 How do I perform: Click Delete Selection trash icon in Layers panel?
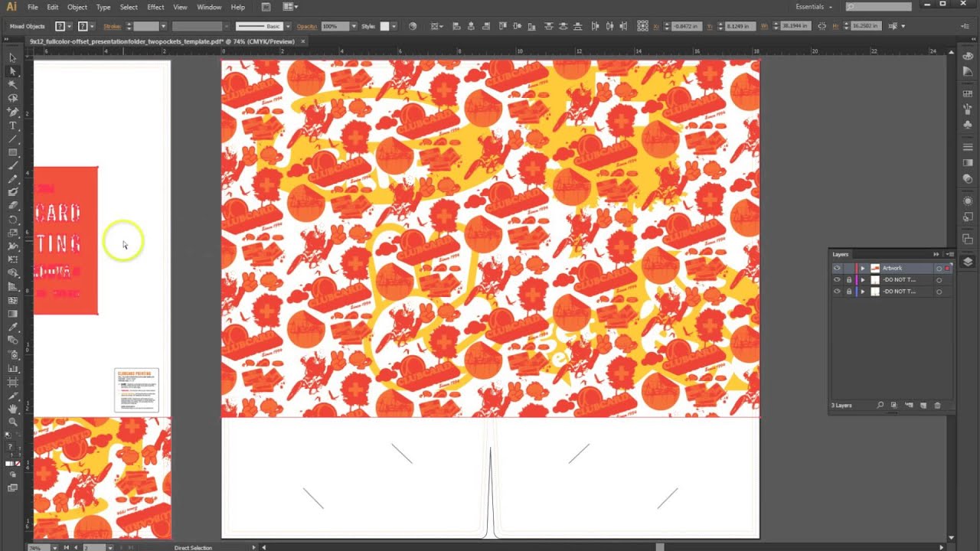click(937, 406)
